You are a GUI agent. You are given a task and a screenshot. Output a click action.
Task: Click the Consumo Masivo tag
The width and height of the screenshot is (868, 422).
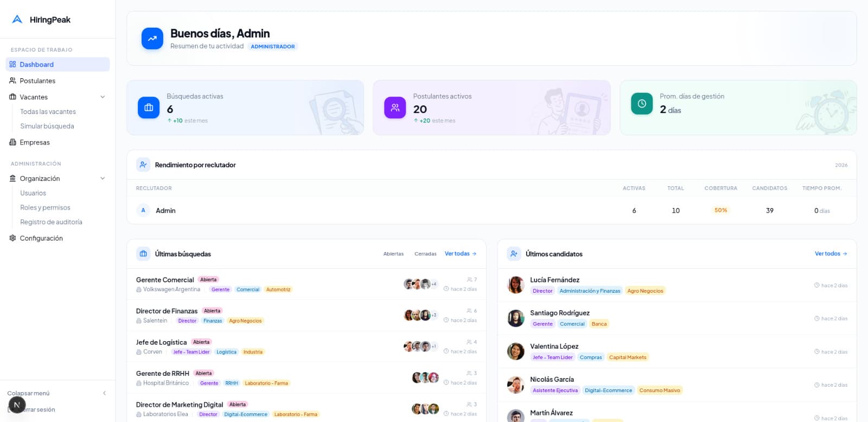click(x=659, y=390)
